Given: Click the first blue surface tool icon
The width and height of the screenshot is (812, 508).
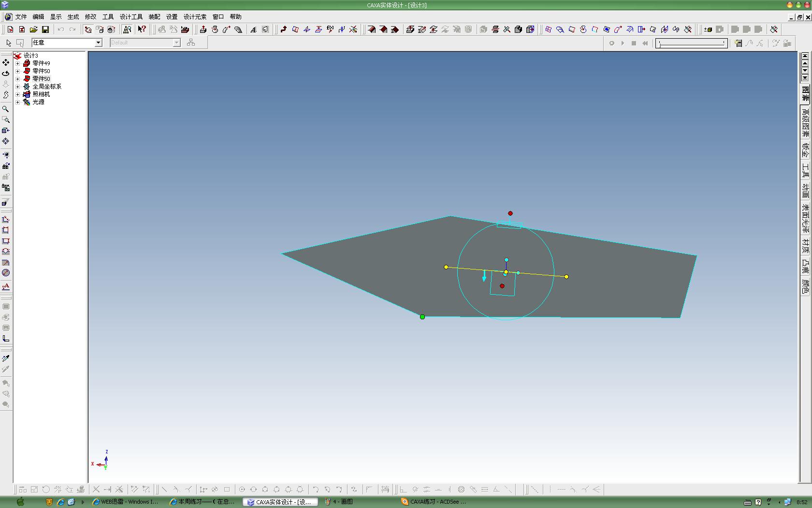Looking at the screenshot, I should pyautogui.click(x=549, y=30).
